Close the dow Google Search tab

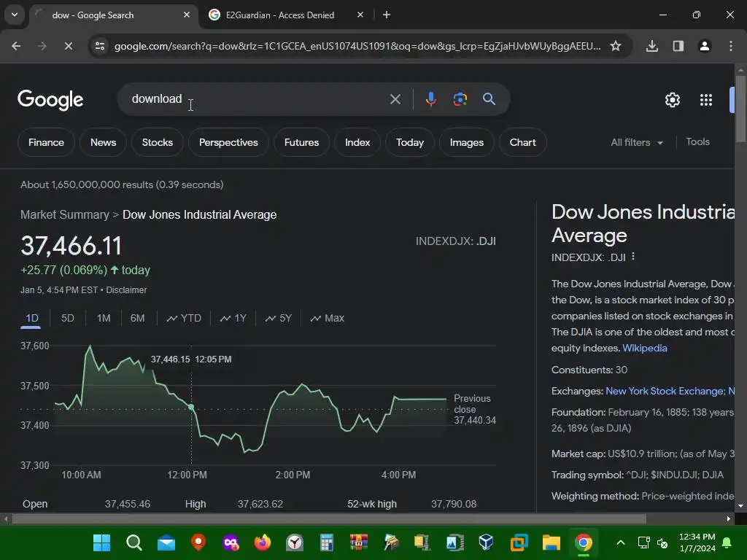(x=187, y=15)
